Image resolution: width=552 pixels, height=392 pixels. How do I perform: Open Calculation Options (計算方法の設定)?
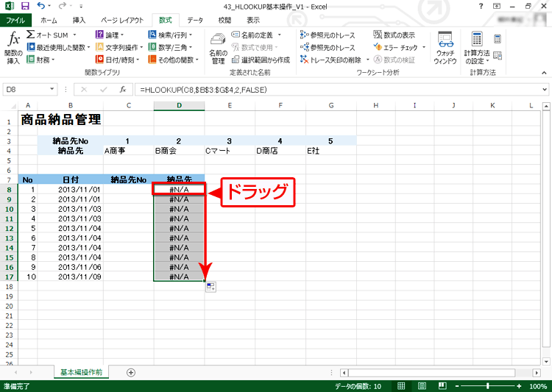[x=477, y=48]
